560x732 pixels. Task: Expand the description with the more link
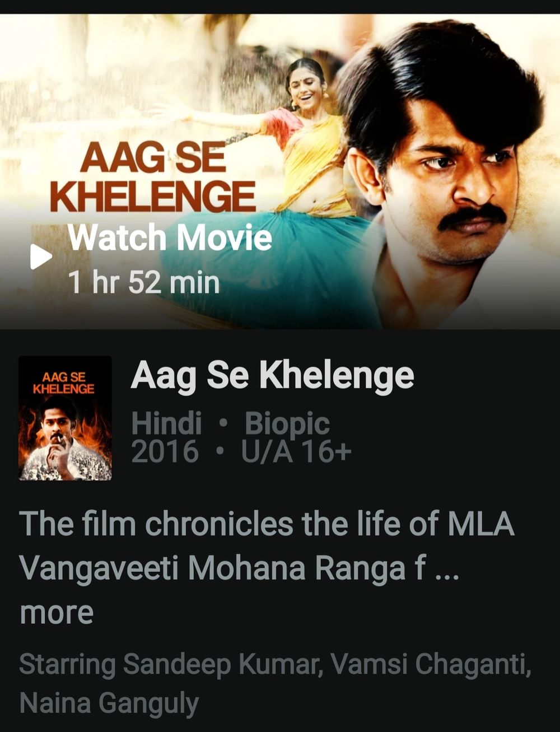(x=57, y=613)
